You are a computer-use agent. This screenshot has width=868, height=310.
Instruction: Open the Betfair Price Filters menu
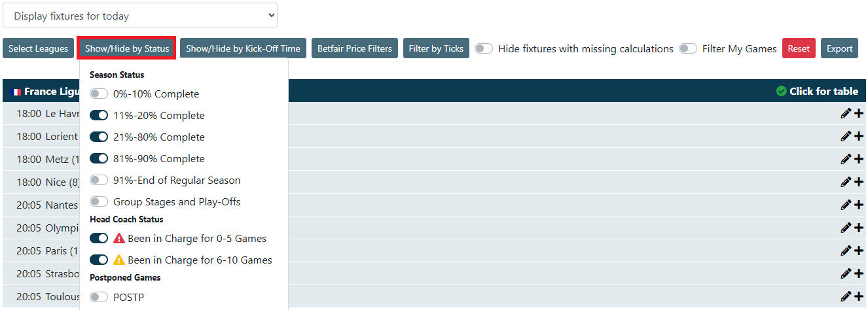pyautogui.click(x=355, y=48)
